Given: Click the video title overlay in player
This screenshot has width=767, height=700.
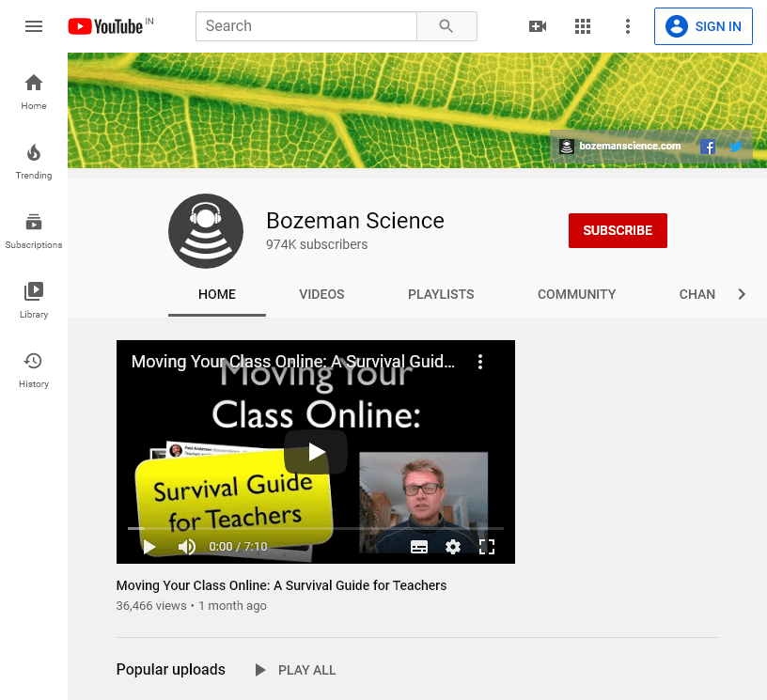Looking at the screenshot, I should 293,362.
